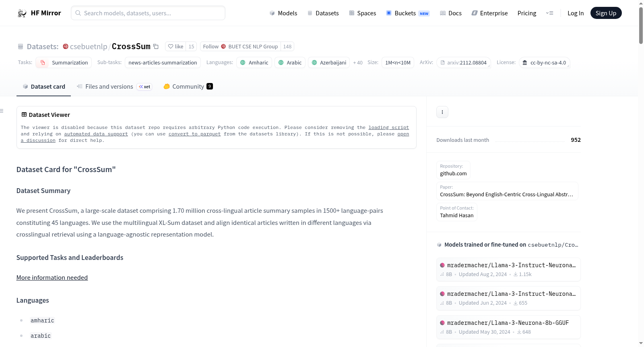Click the More information needed link
This screenshot has width=644, height=347.
[x=52, y=278]
